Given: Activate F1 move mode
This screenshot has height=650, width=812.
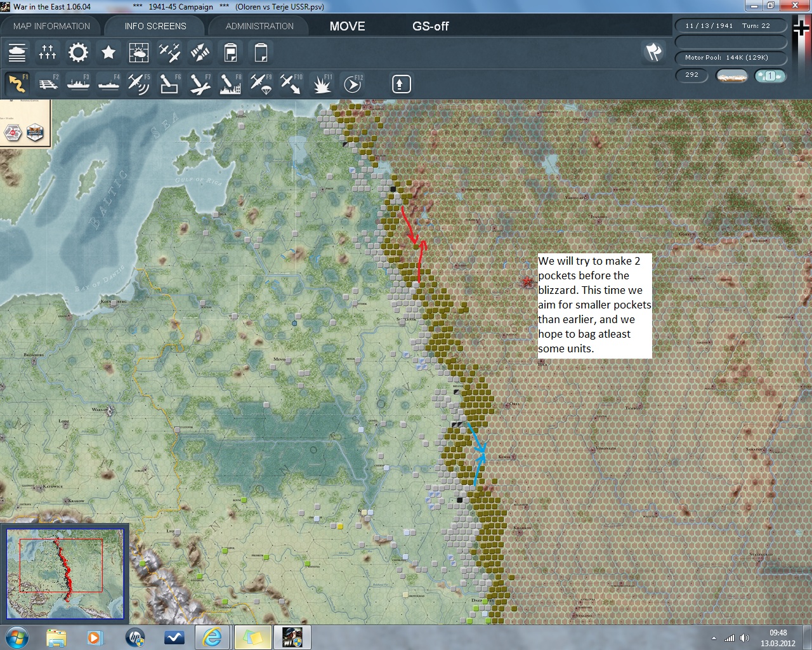Looking at the screenshot, I should click(17, 84).
